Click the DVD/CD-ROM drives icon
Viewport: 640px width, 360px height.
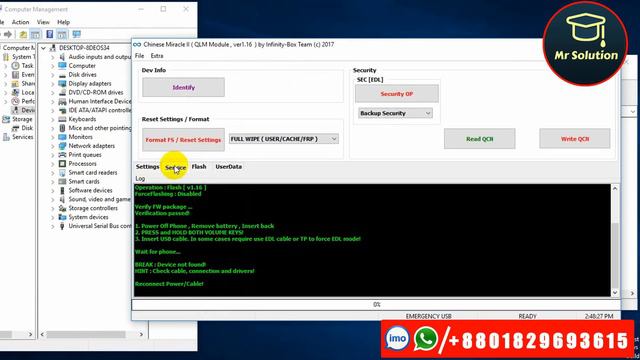click(x=62, y=92)
